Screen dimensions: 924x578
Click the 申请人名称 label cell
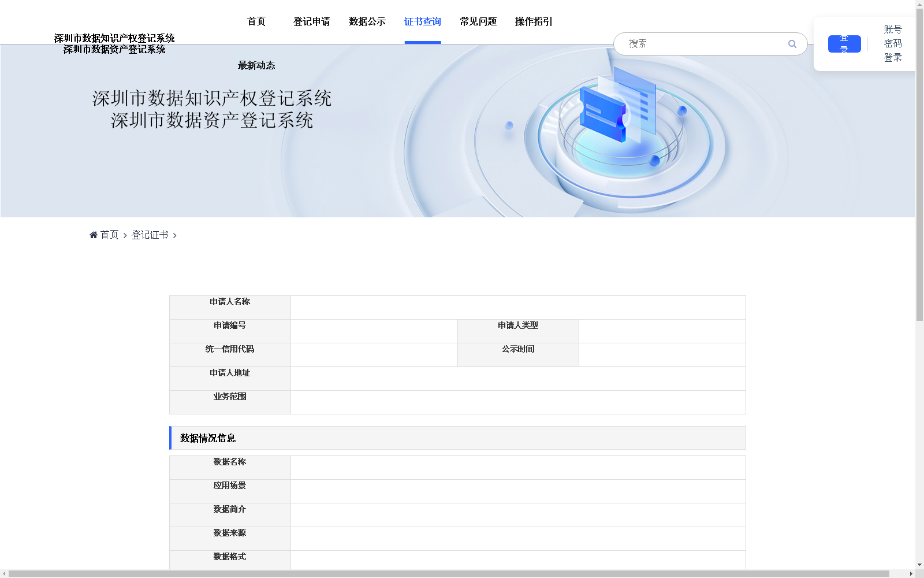coord(230,307)
